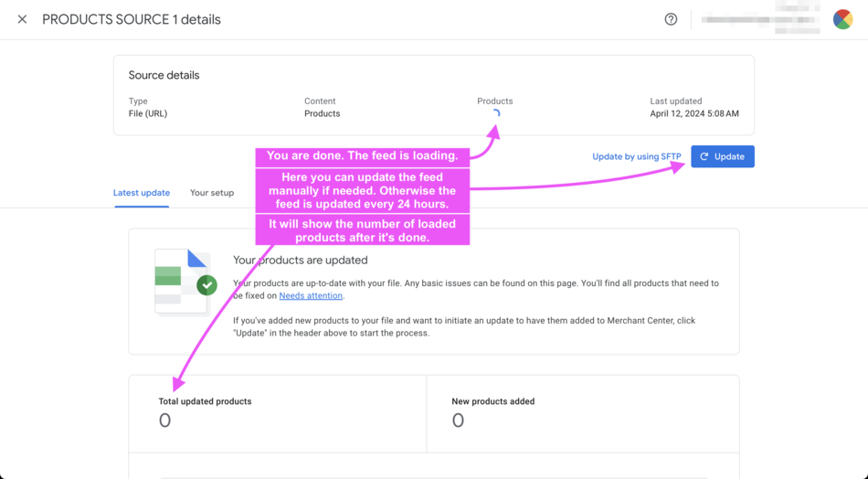Click the Total updated products count
Screen dimensions: 868x479
pyautogui.click(x=164, y=420)
